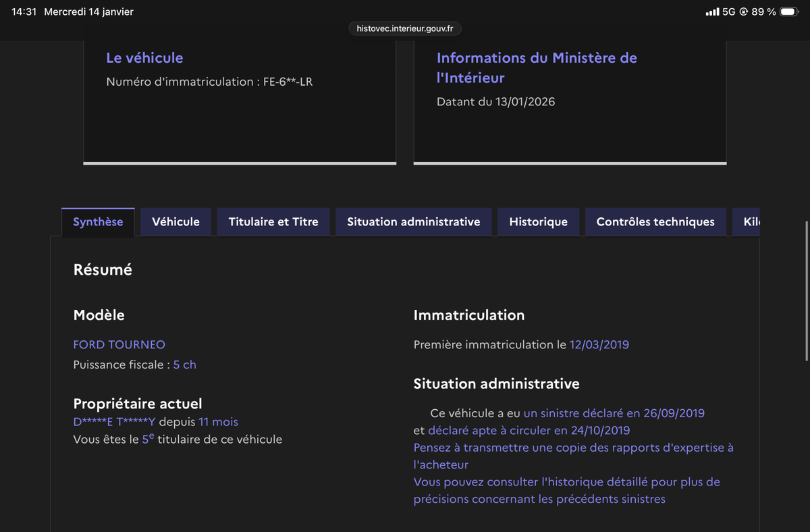
Task: Tap the battery icon in status bar
Action: click(x=789, y=12)
